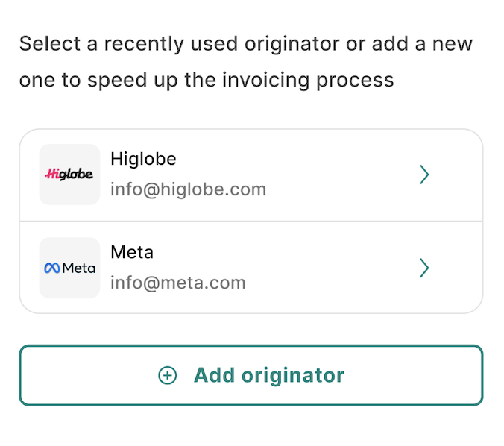Click the Meta wordmark inside logo tile
Image resolution: width=504 pixels, height=446 pixels.
tap(79, 268)
